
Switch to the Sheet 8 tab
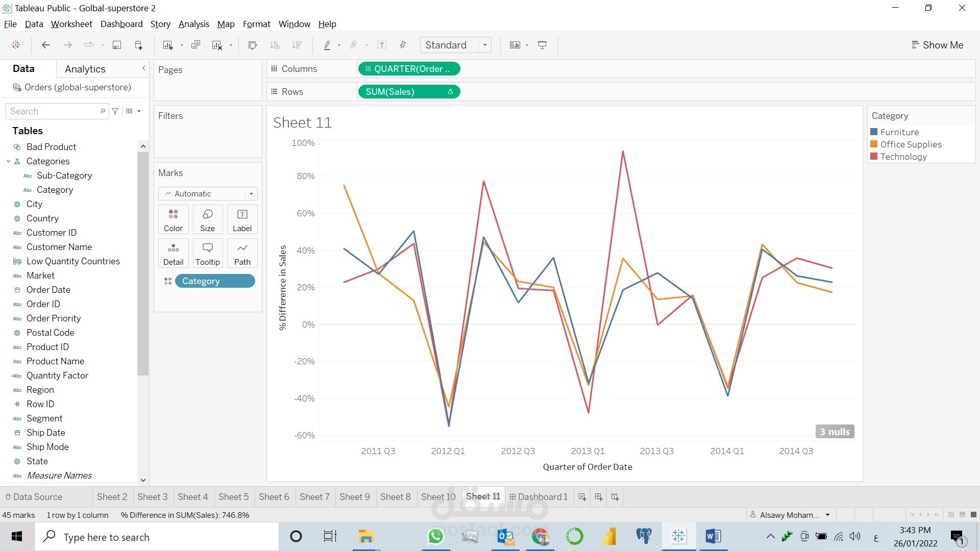395,496
